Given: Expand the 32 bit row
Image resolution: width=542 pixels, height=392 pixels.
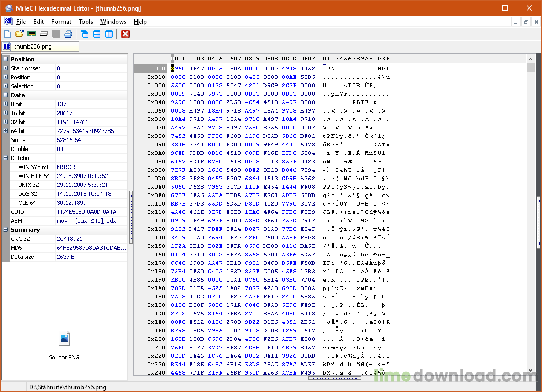Looking at the screenshot, I should (5, 122).
